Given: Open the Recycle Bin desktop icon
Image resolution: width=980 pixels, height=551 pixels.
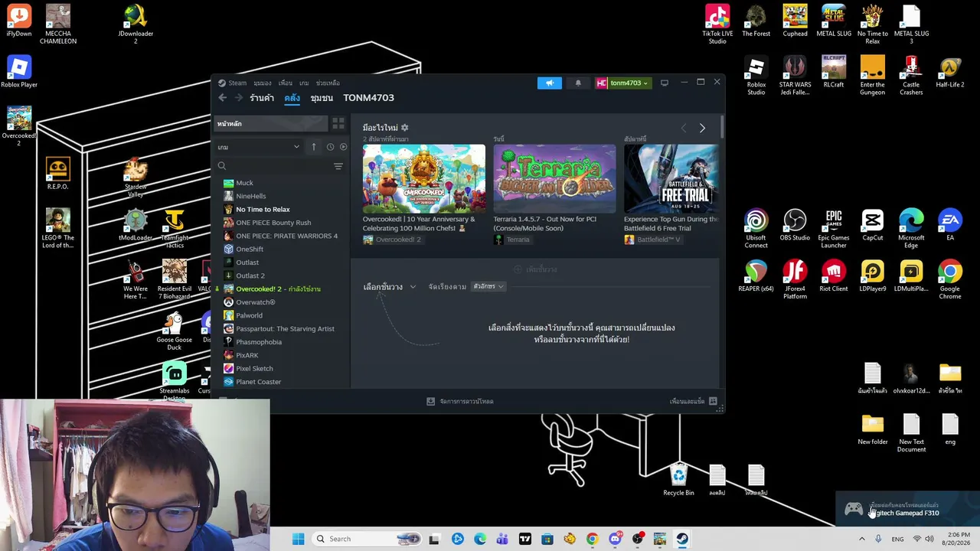Looking at the screenshot, I should [x=678, y=481].
